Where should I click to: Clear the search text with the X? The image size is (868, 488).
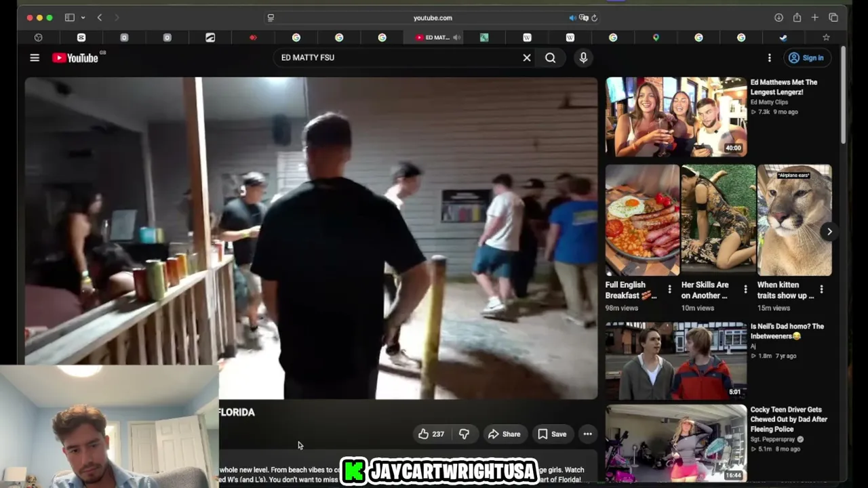coord(527,58)
